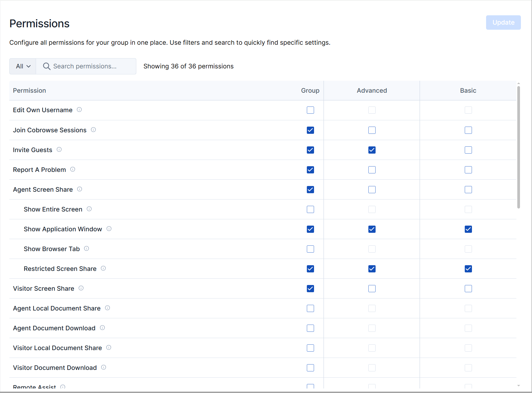Screen dimensions: 532x393
Task: Click the info icon for Visitor Document Download
Action: [103, 367]
